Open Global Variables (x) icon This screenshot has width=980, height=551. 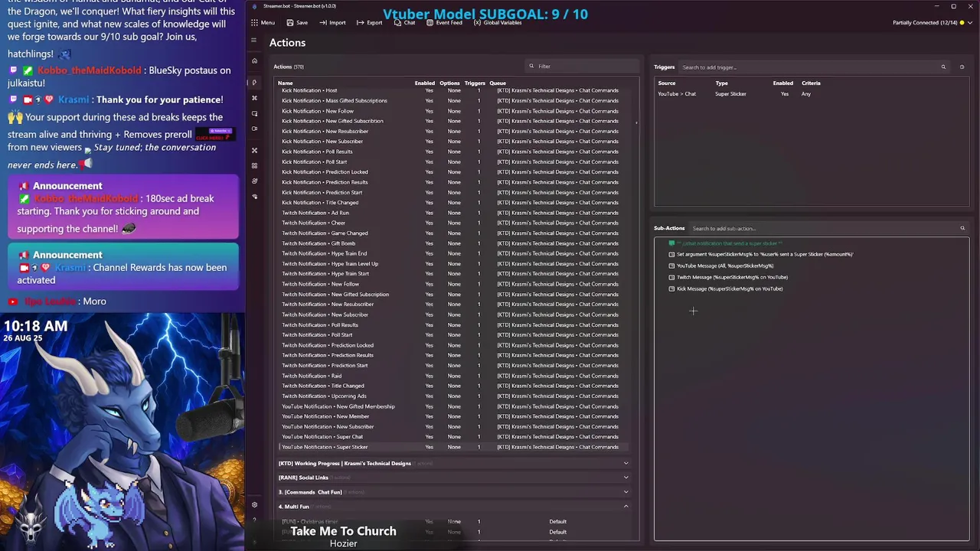(477, 23)
